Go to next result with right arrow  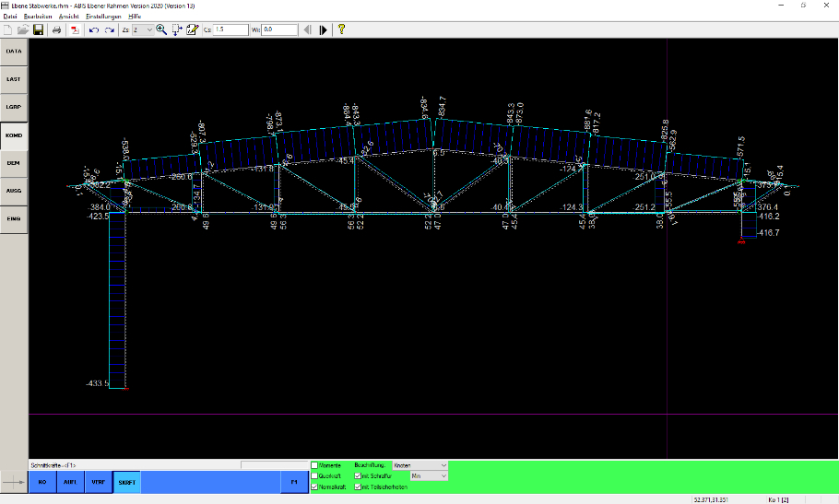(323, 29)
